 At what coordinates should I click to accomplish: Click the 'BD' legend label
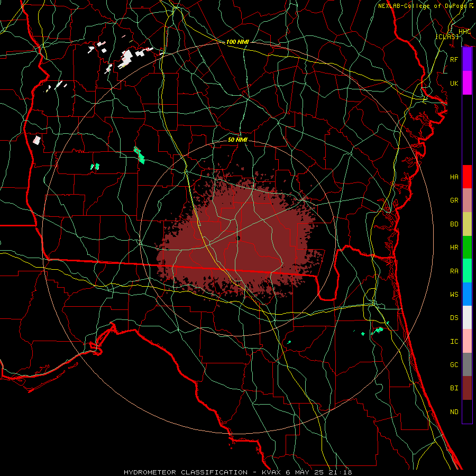454,224
